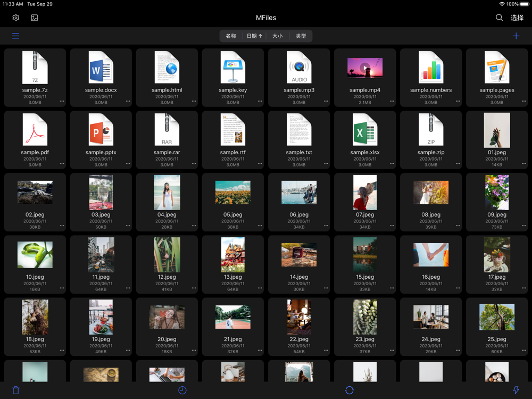
Task: Sort files by 大小 tab
Action: (277, 36)
